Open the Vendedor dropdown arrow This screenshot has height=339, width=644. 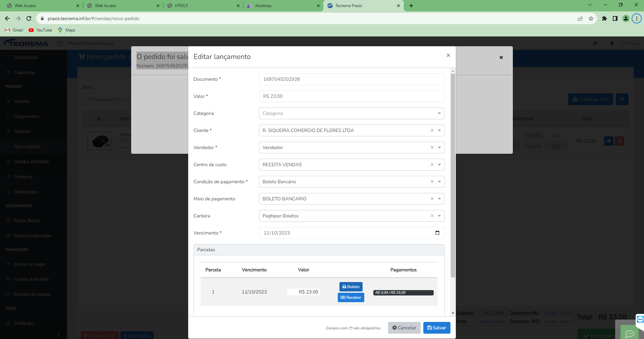click(x=439, y=147)
